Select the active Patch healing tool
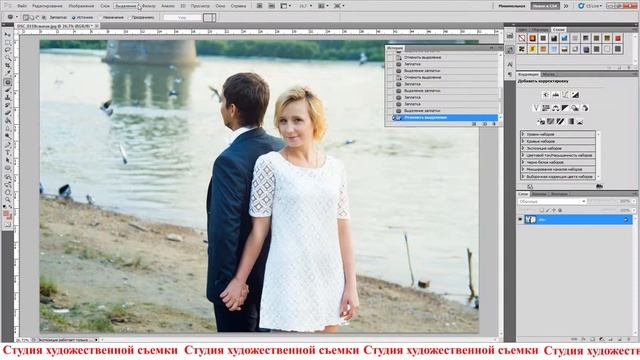This screenshot has width=640, height=360. pos(8,82)
